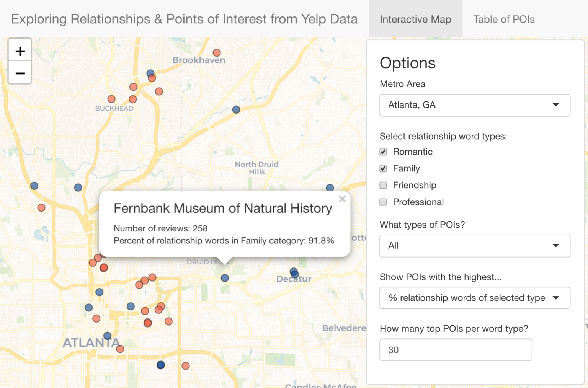Click the blue marker above the ATLANTA label

pyautogui.click(x=106, y=335)
